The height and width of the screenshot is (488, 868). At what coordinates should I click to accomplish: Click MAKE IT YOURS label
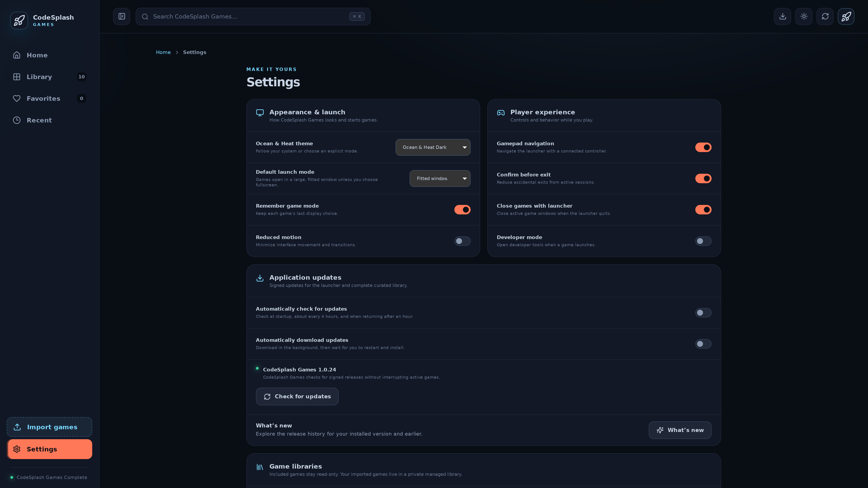(x=271, y=69)
